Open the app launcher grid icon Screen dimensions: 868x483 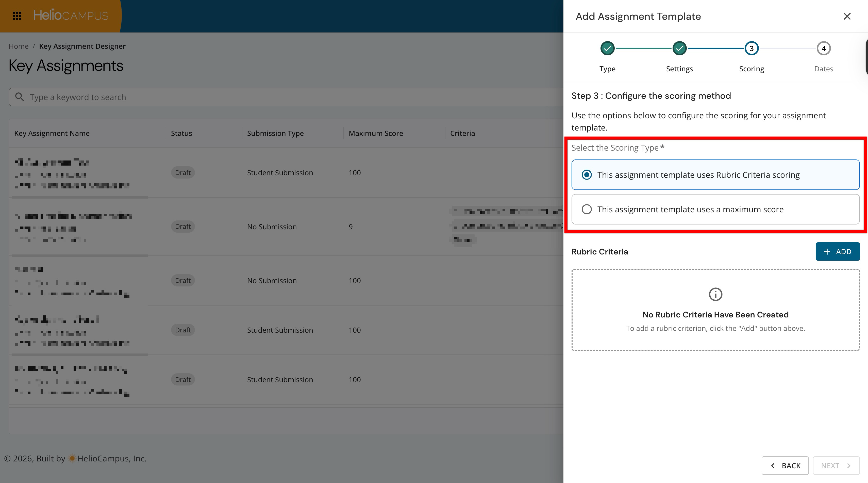pos(17,15)
